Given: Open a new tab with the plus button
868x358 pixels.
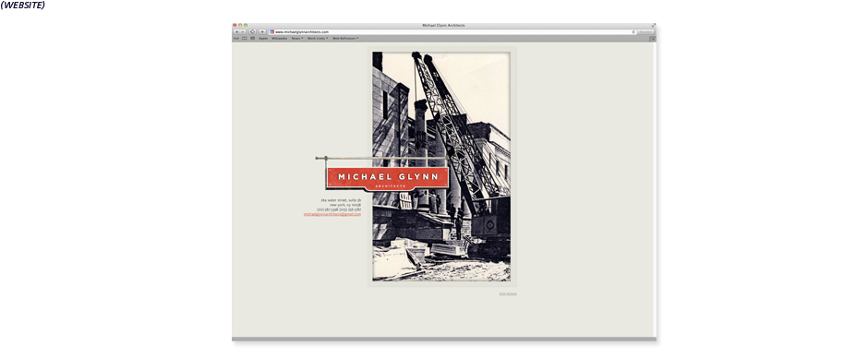Looking at the screenshot, I should (x=652, y=39).
